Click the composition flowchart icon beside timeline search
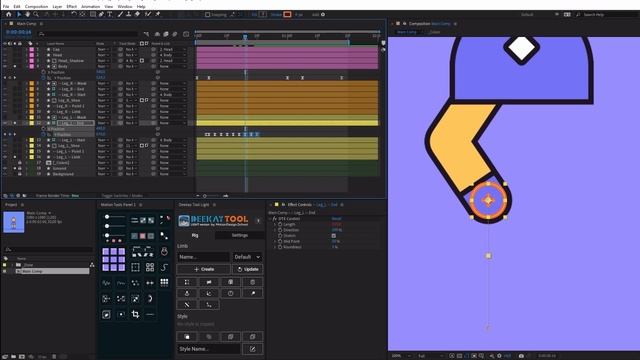This screenshot has width=640, height=360. (x=146, y=34)
